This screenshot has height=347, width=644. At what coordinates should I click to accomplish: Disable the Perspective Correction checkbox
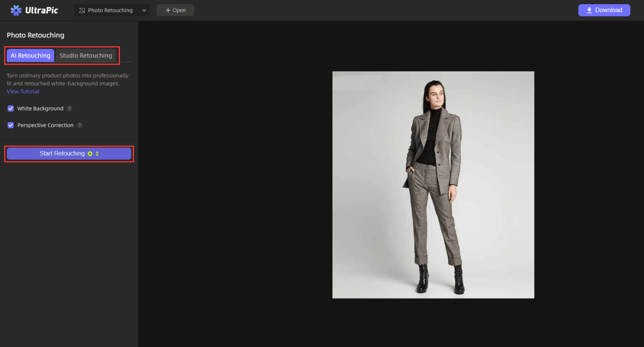coord(11,125)
